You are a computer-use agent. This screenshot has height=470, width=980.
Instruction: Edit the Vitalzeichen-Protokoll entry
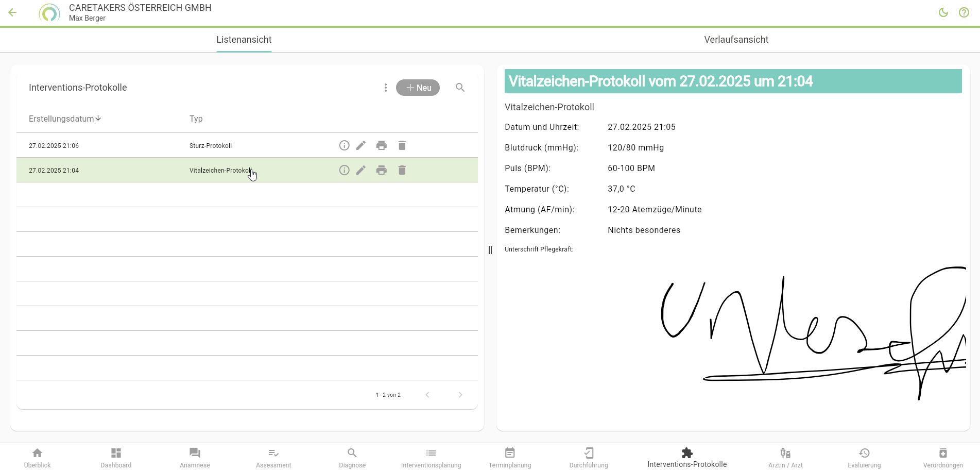coord(360,170)
